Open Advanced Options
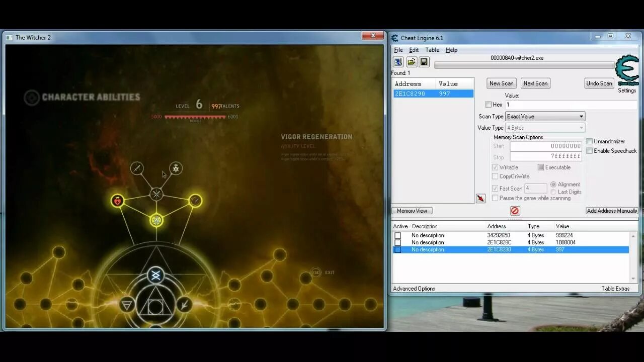Viewport: 644px width, 362px height. click(414, 289)
